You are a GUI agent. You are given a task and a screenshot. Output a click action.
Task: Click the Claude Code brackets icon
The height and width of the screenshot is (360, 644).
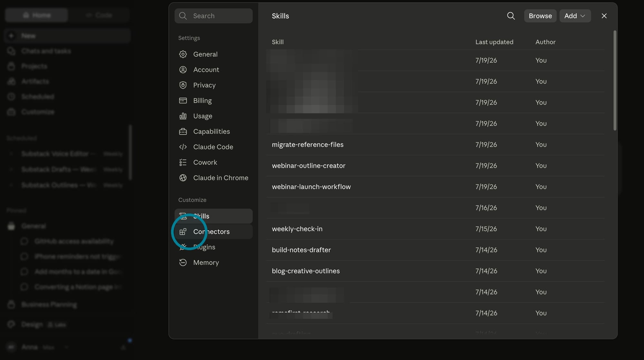[183, 147]
